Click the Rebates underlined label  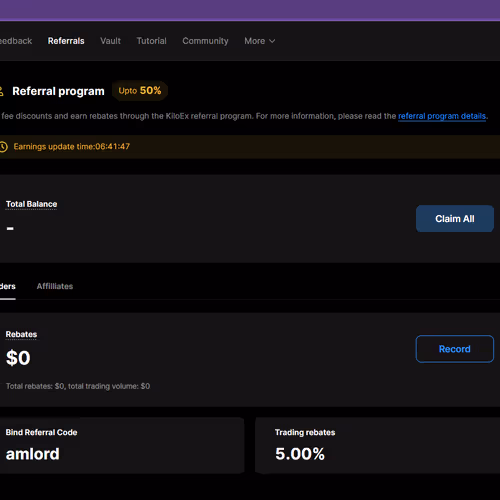pyautogui.click(x=21, y=334)
